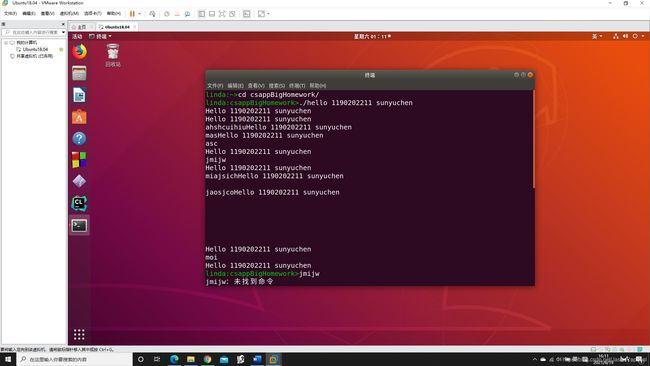
Task: Open terminal 终端(T) menu
Action: coord(297,85)
